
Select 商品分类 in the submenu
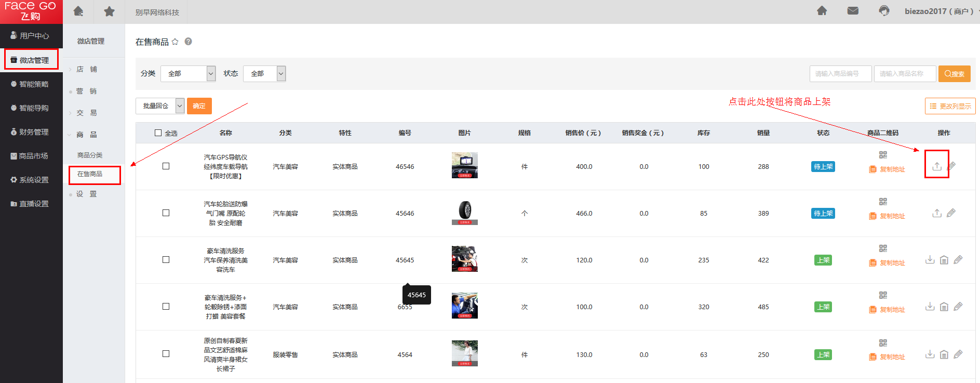(90, 155)
